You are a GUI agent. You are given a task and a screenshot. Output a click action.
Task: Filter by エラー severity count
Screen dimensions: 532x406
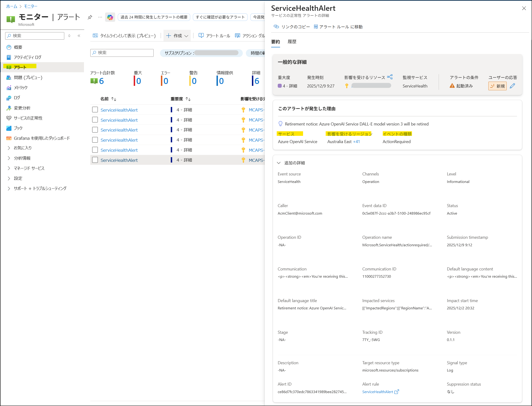[x=165, y=78]
